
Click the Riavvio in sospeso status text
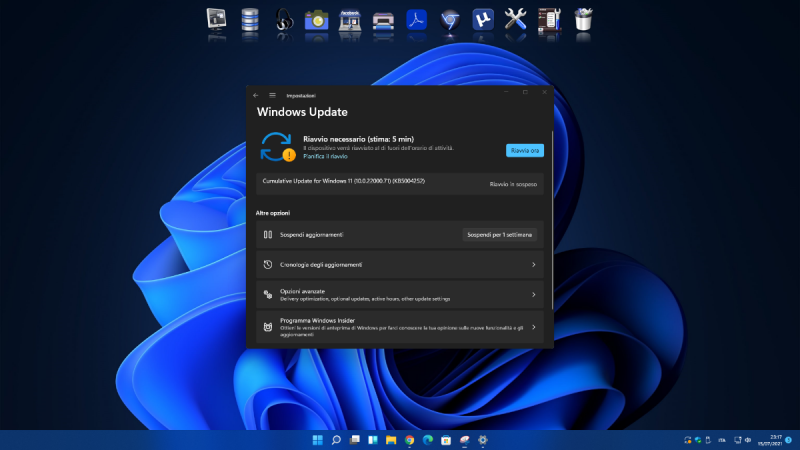click(x=513, y=184)
